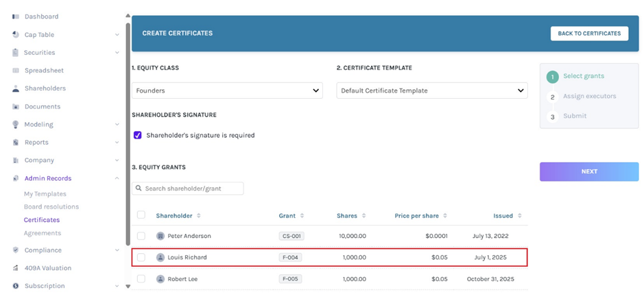Viewport: 644px width, 295px height.
Task: Go to Board resolutions submenu item
Action: (51, 206)
